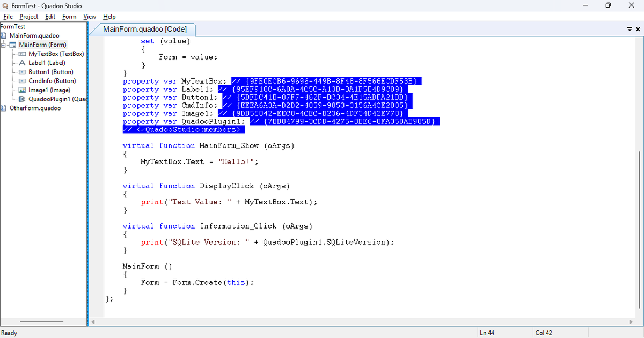Click the letter A icon for Label1
Viewport: 644px width, 338px height.
click(x=23, y=63)
